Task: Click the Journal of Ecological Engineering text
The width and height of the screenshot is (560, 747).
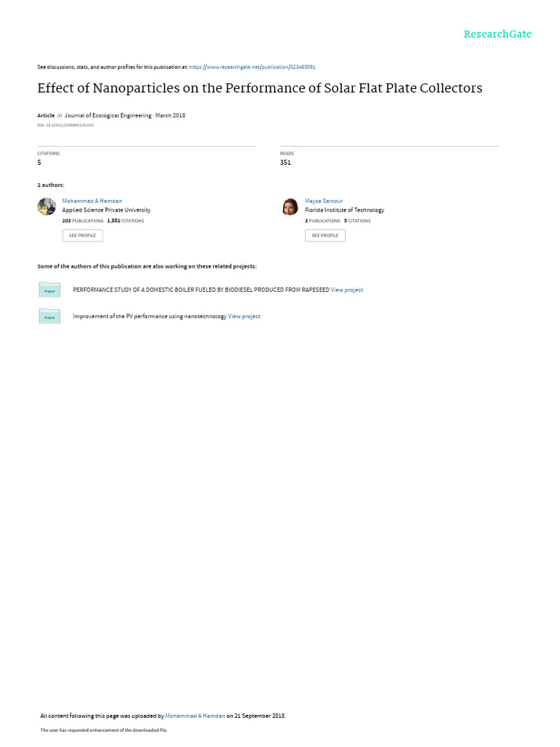Action: pyautogui.click(x=108, y=115)
